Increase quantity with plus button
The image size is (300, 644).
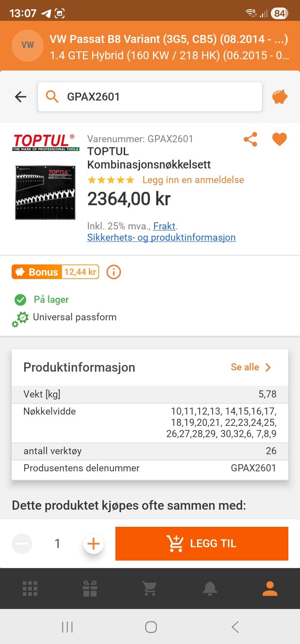pos(94,544)
